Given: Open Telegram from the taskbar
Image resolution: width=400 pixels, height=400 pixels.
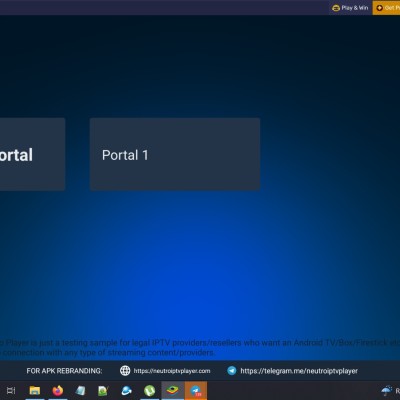Looking at the screenshot, I should (x=196, y=390).
